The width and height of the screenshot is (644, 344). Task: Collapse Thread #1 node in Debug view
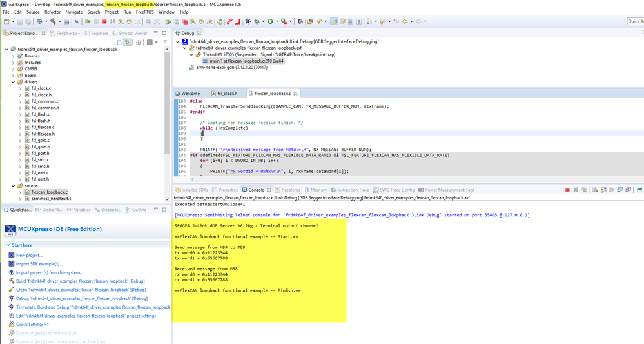pyautogui.click(x=191, y=55)
